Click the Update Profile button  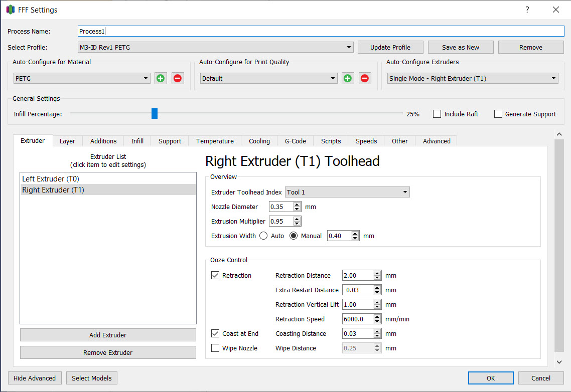coord(390,47)
